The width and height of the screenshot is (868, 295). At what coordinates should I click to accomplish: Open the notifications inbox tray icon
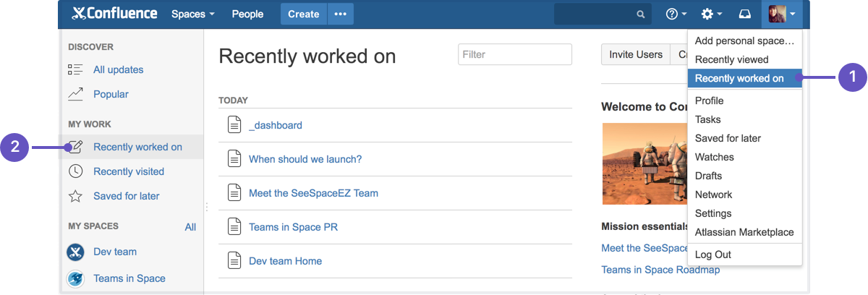744,14
